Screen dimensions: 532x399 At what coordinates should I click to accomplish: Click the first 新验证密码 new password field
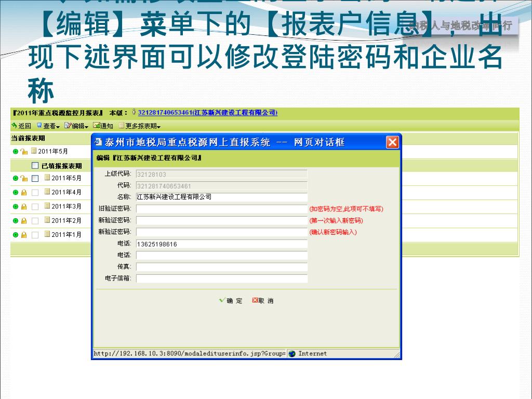coord(221,220)
